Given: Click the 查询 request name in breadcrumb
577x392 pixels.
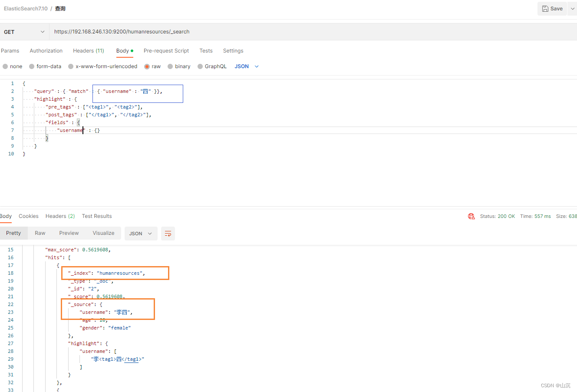Looking at the screenshot, I should tap(60, 9).
